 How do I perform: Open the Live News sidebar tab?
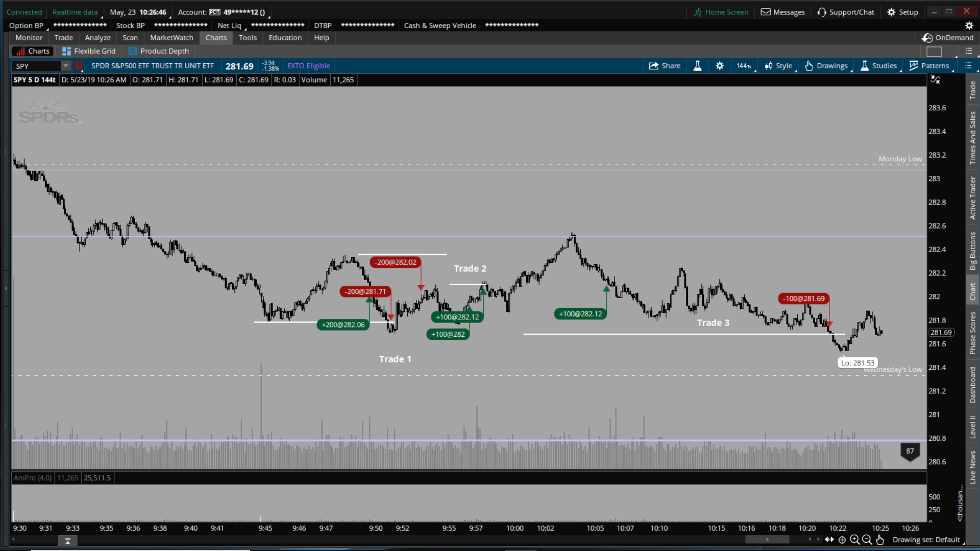[x=973, y=467]
